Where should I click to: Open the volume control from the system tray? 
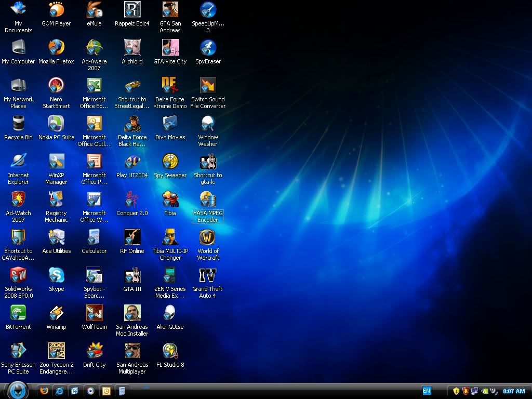pyautogui.click(x=493, y=392)
